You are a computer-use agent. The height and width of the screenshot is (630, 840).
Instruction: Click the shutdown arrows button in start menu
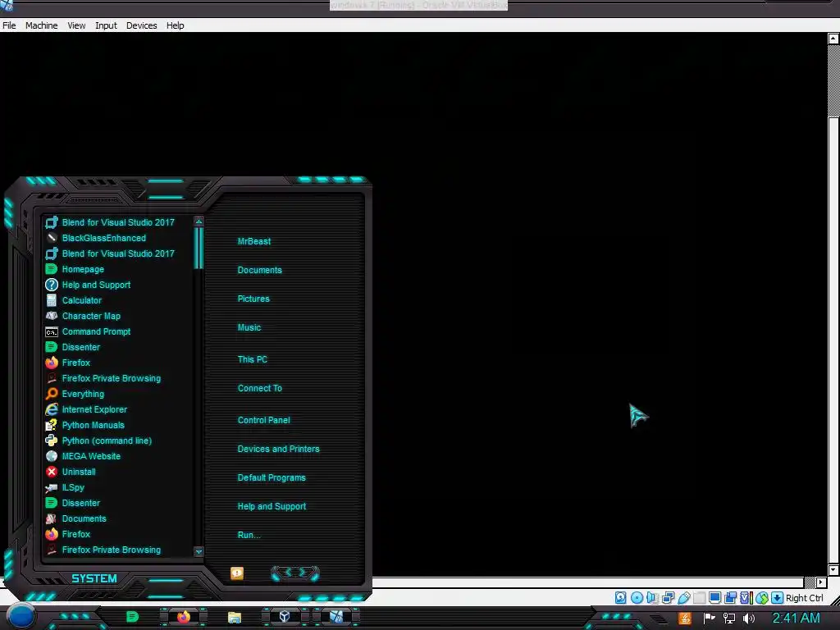point(295,573)
